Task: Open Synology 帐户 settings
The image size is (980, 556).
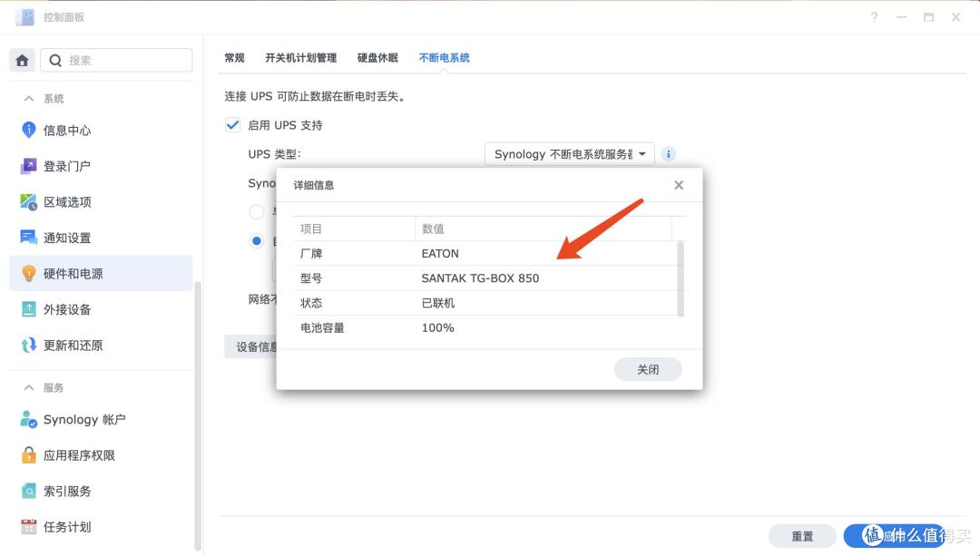Action: pyautogui.click(x=102, y=419)
